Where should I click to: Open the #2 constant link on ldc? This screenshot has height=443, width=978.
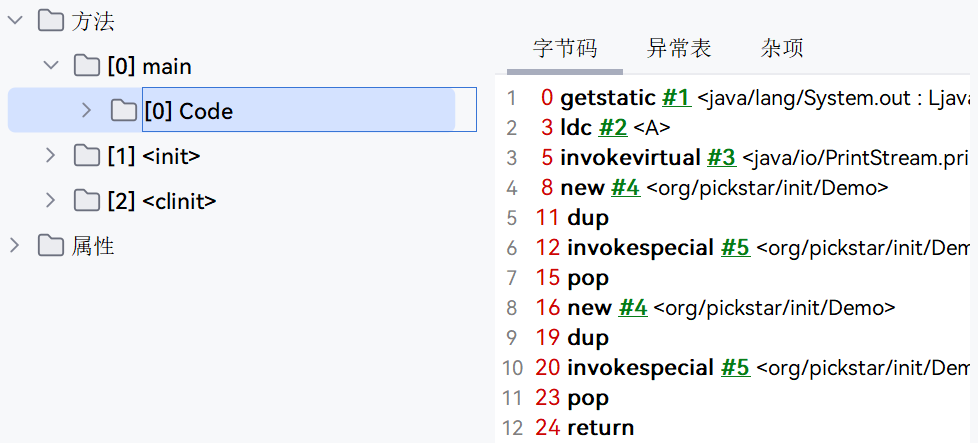(612, 128)
